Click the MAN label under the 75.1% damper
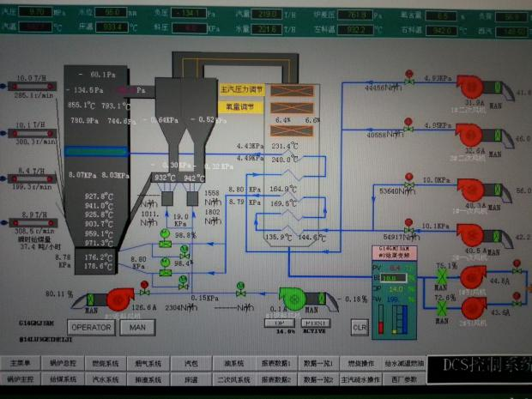This screenshot has width=532, height=399. point(441,288)
